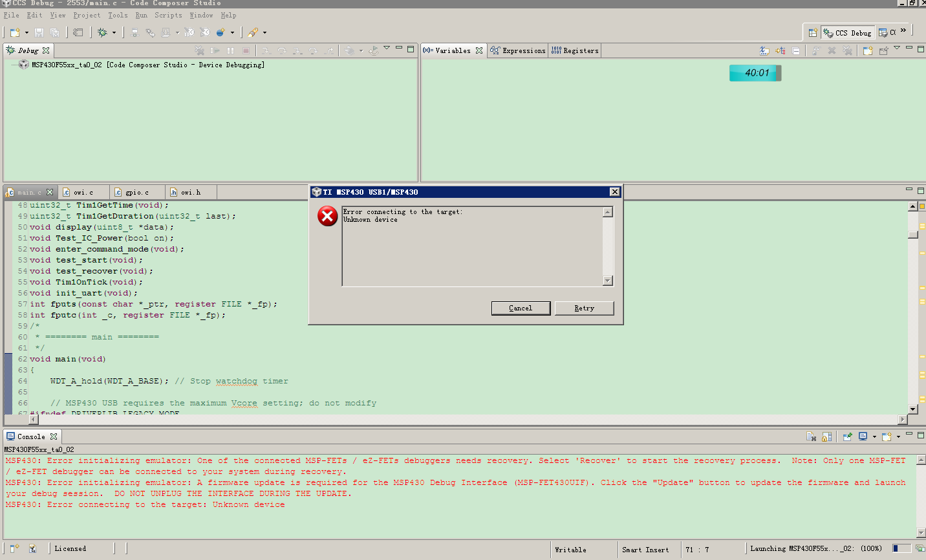Click the New Target Configuration blue ball icon
The image size is (926, 560).
(x=221, y=32)
